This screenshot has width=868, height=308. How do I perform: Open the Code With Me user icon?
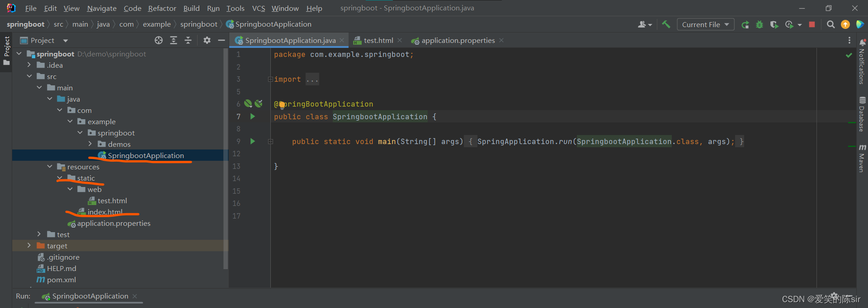tap(642, 24)
